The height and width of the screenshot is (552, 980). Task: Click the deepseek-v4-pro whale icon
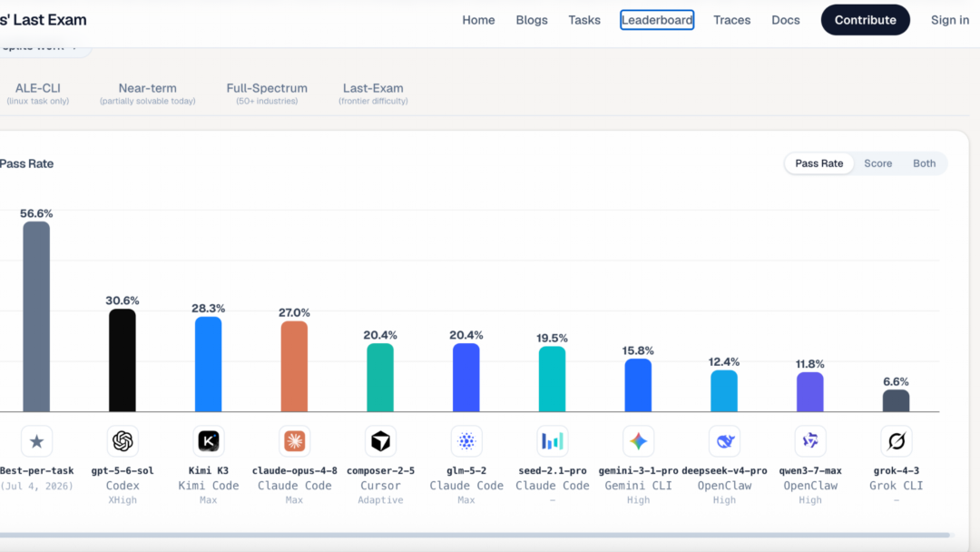point(724,441)
